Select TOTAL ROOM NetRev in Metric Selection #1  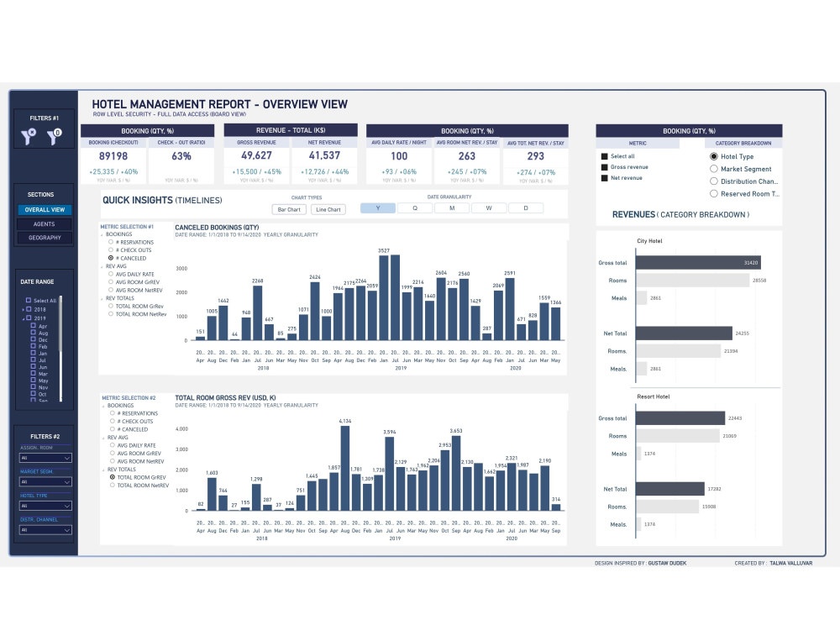[111, 314]
